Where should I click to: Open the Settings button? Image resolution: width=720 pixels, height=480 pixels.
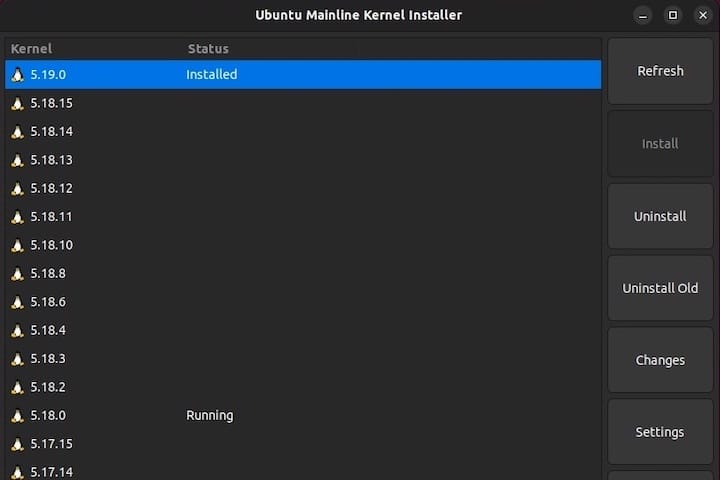(660, 432)
